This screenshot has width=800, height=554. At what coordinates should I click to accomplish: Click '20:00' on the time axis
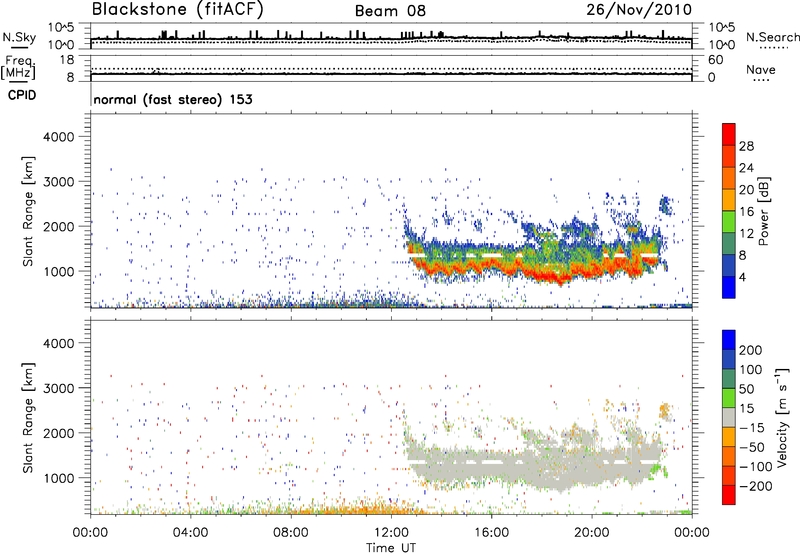tap(592, 533)
